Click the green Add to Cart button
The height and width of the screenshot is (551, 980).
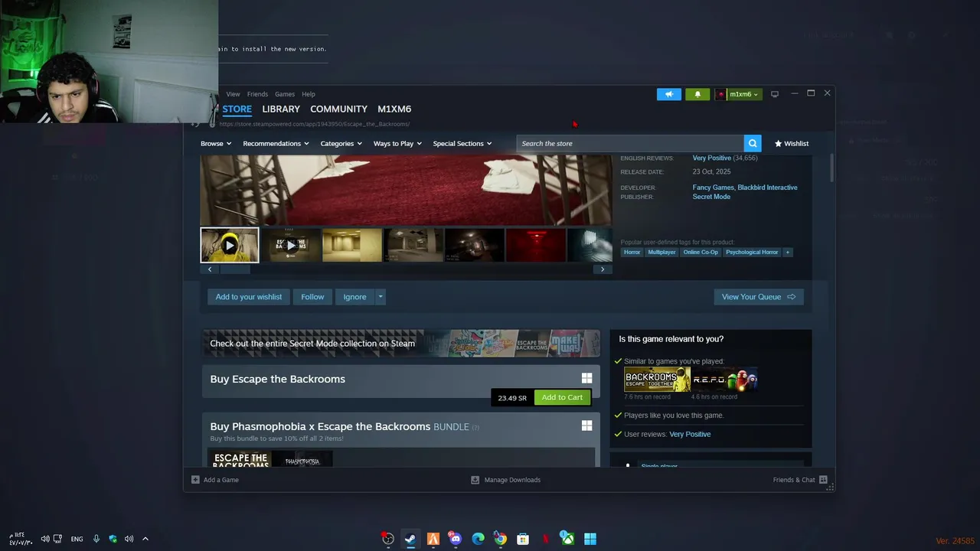click(563, 397)
